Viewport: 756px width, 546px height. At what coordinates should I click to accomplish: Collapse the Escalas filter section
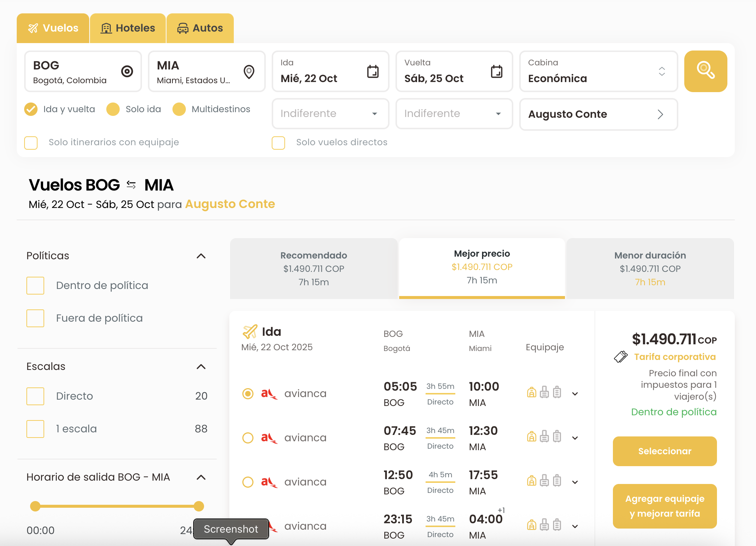coord(201,367)
